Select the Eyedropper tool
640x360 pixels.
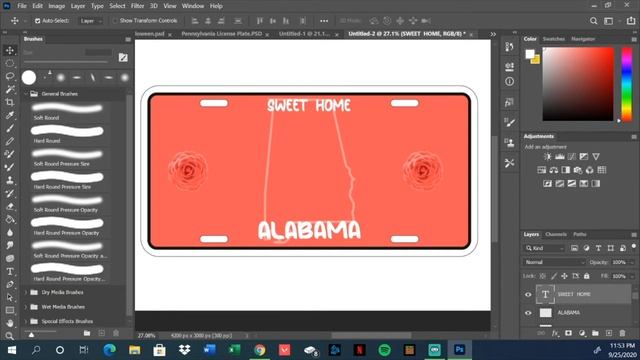click(x=10, y=115)
